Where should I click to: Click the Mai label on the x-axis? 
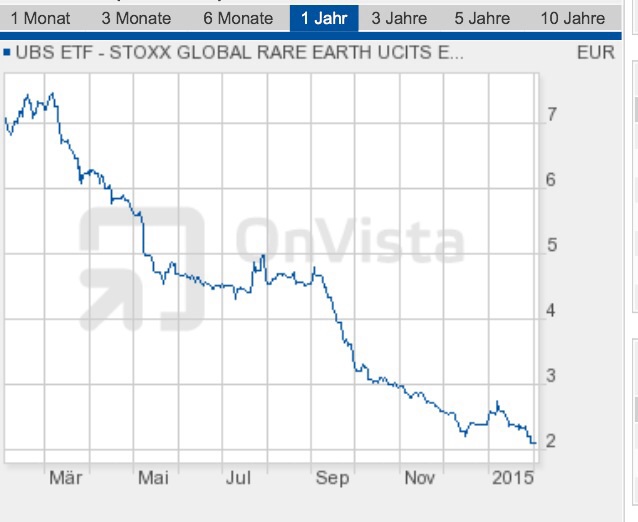tap(153, 478)
